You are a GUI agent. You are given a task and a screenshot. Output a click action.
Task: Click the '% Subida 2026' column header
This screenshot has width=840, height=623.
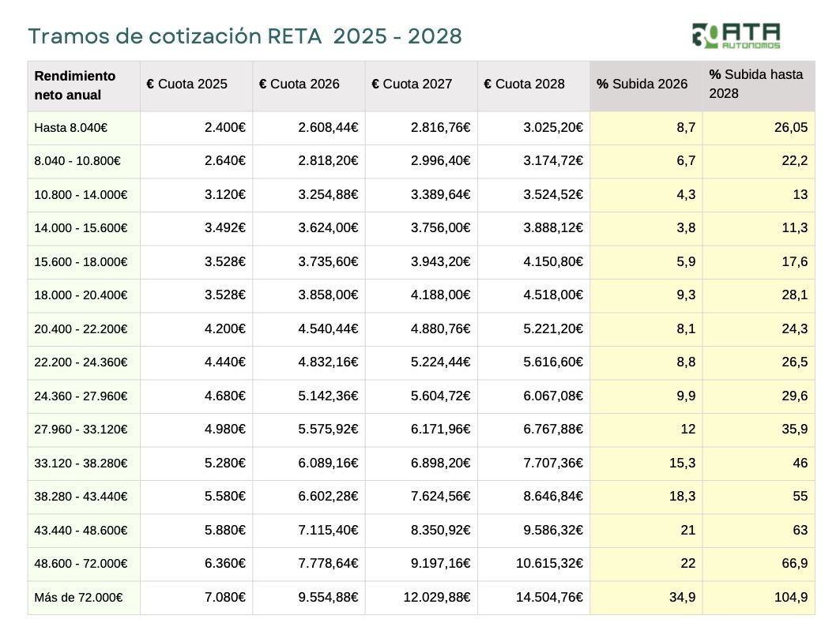(642, 84)
